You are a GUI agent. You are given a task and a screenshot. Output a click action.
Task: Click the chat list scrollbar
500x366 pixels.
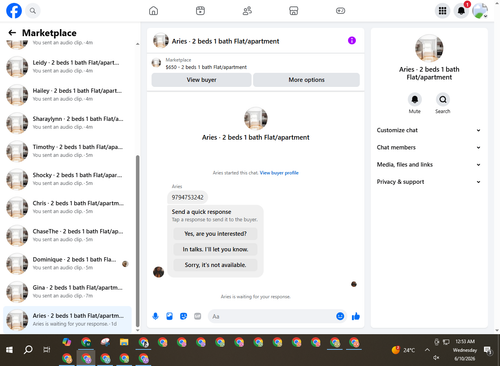[138, 241]
